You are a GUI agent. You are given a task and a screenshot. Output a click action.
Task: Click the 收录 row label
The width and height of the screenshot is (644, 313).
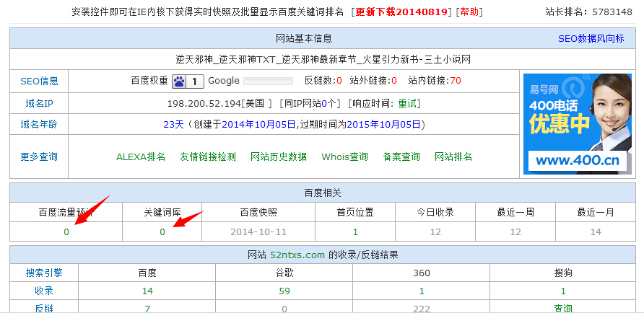(44, 291)
